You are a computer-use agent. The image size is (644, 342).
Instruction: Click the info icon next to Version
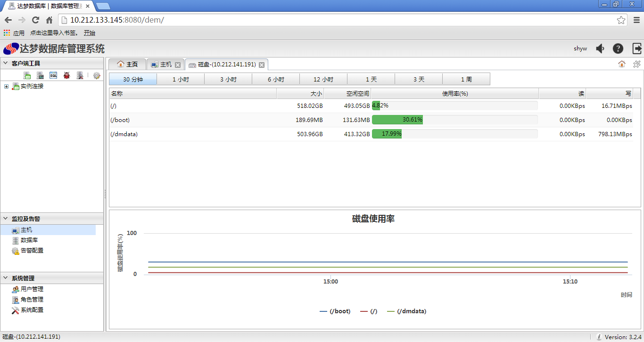(599, 337)
